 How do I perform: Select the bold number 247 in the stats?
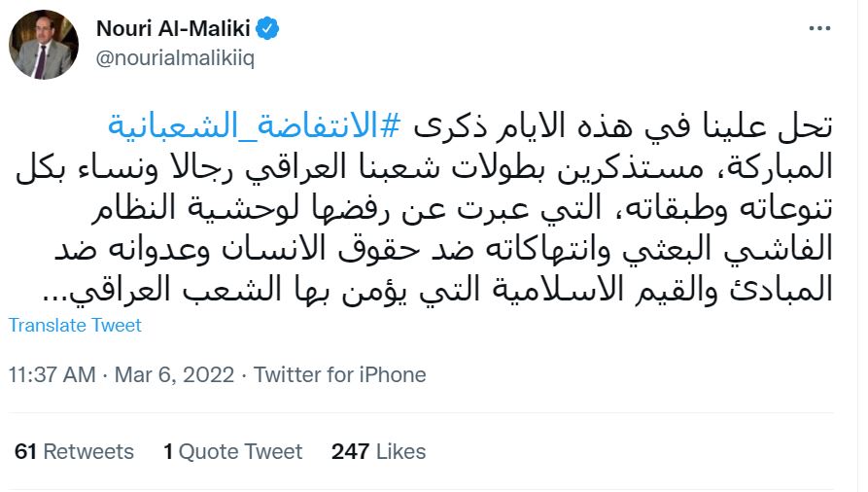point(350,451)
